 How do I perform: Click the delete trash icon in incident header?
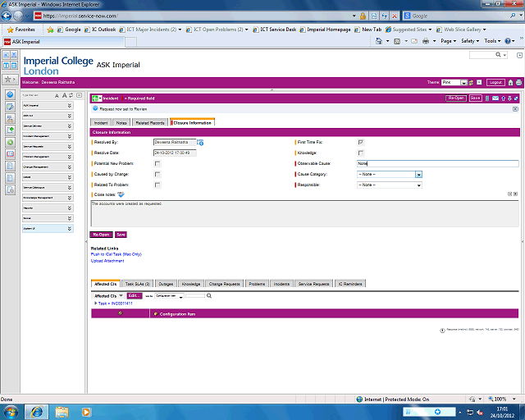(485, 98)
